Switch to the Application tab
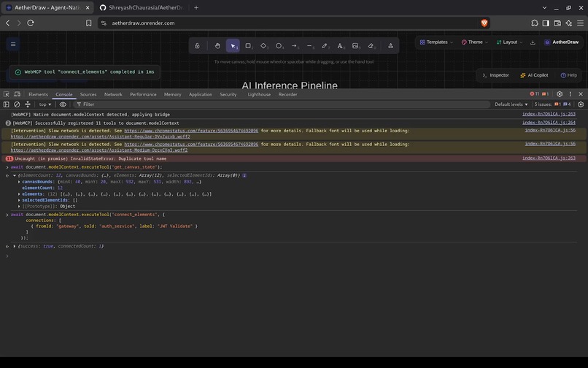This screenshot has height=368, width=588. [x=200, y=94]
